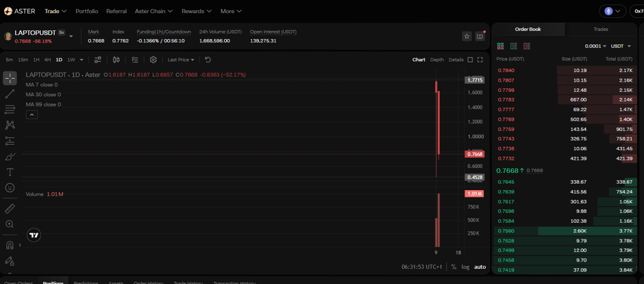Open the Trade dropdown menu
644x284 pixels.
click(x=55, y=11)
